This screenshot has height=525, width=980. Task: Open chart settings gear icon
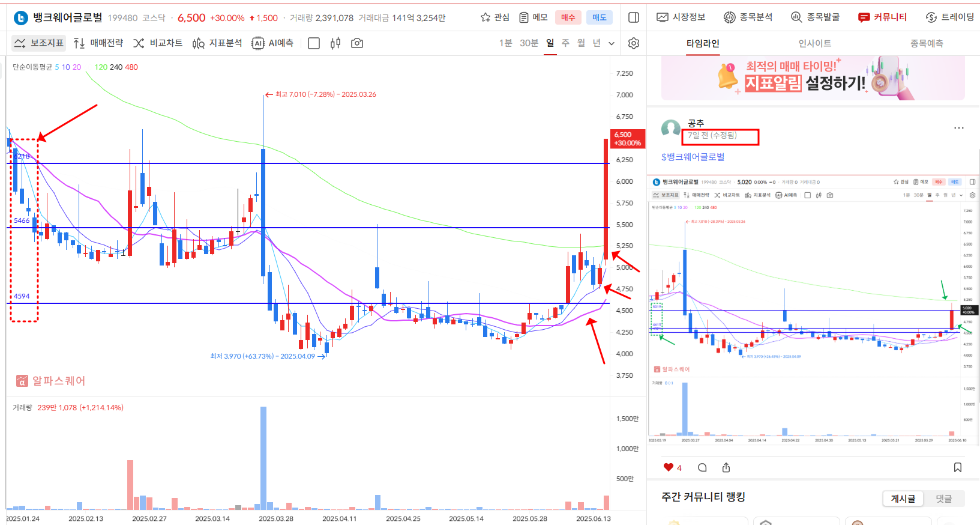click(634, 43)
